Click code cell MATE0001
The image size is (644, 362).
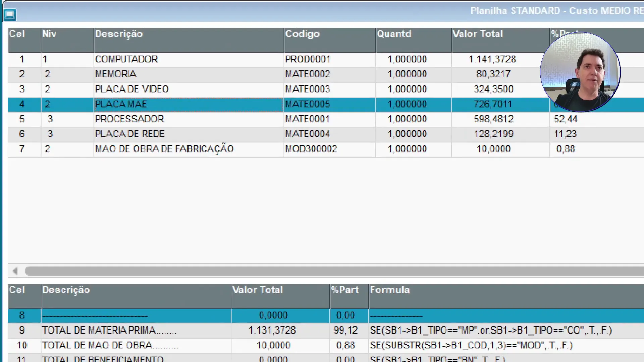point(308,119)
